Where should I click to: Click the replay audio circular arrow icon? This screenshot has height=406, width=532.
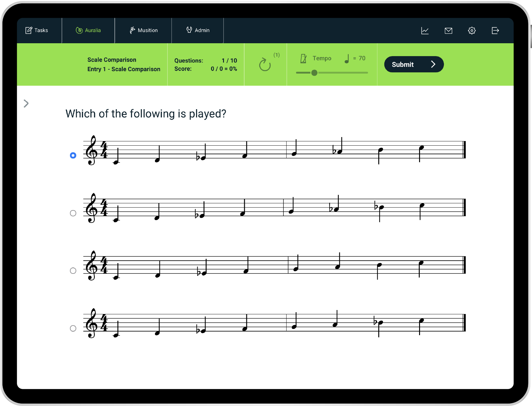point(265,64)
